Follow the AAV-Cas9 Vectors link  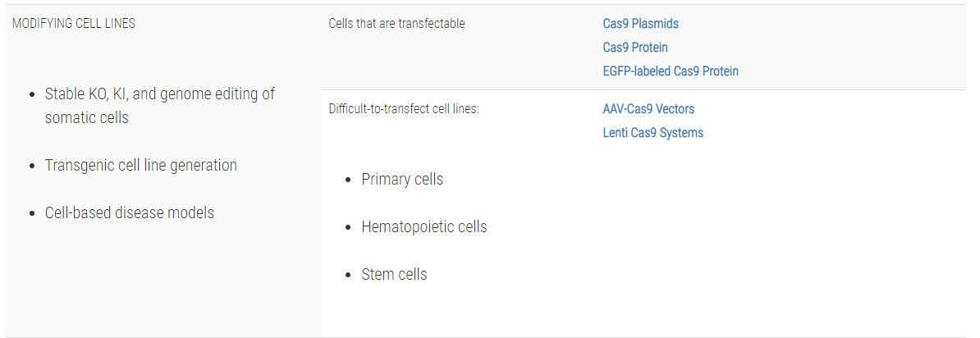click(648, 109)
